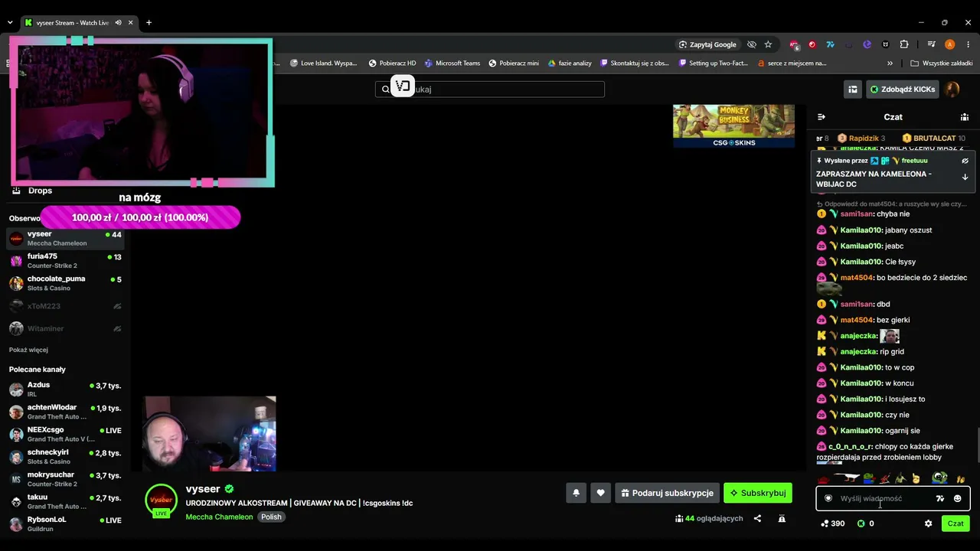
Task: Click the 7TV icon in chat input
Action: pyautogui.click(x=940, y=498)
